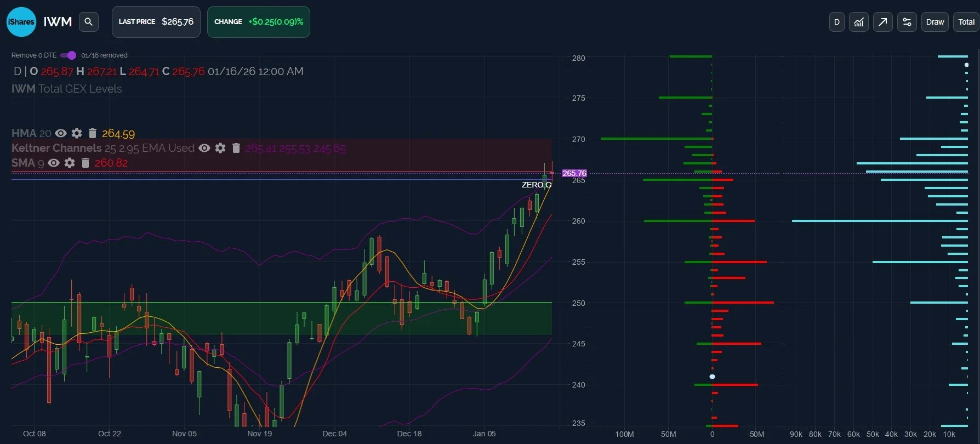Open SMA 9 settings gear
The image size is (980, 444).
[x=70, y=163]
